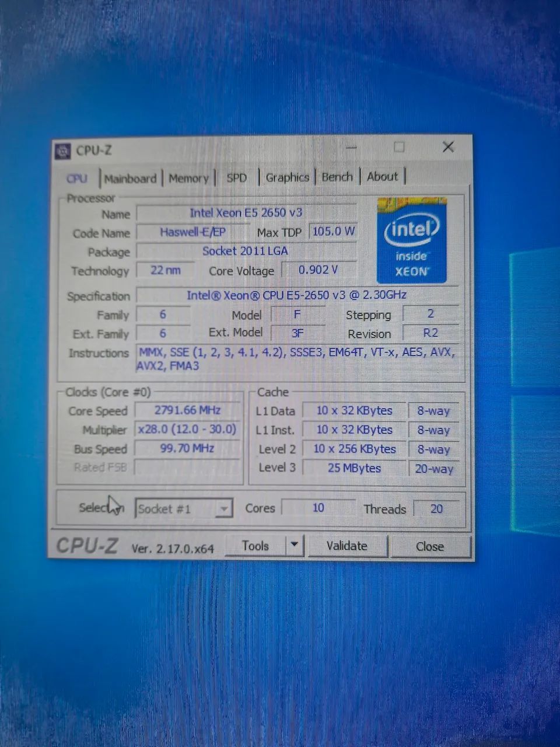Click the Multiplier value showing x28.0
The height and width of the screenshot is (747, 560).
[187, 430]
